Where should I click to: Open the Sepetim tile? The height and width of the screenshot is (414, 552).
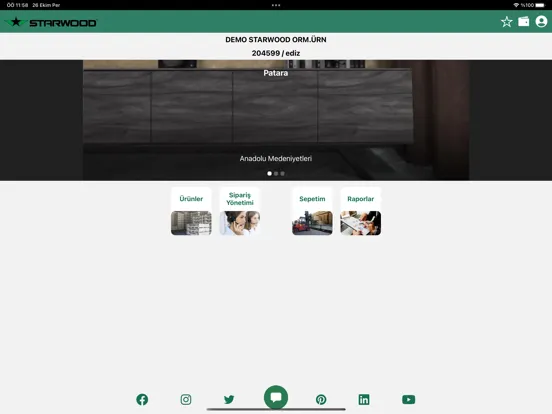pos(312,211)
